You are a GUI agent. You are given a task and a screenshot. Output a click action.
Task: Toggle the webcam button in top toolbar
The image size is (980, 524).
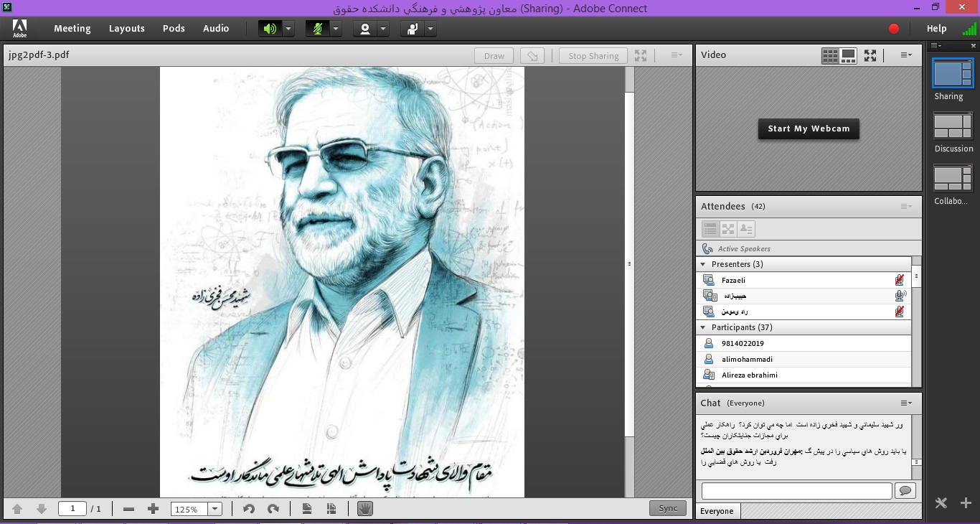coord(365,29)
